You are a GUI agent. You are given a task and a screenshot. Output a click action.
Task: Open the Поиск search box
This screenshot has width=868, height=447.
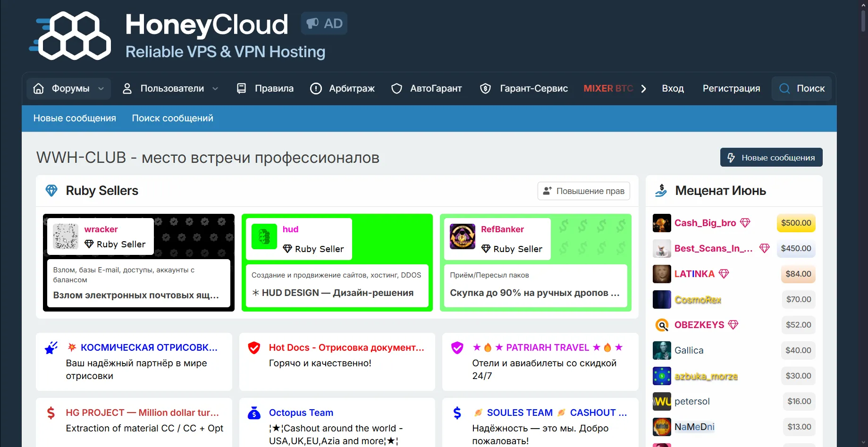pyautogui.click(x=802, y=89)
